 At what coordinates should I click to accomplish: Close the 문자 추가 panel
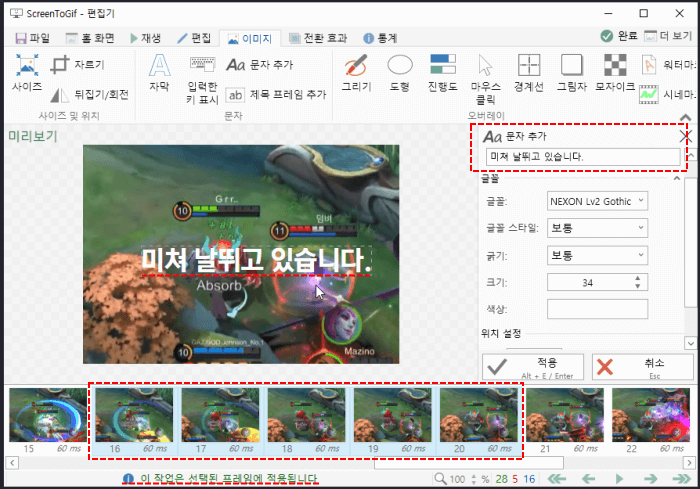pos(685,136)
